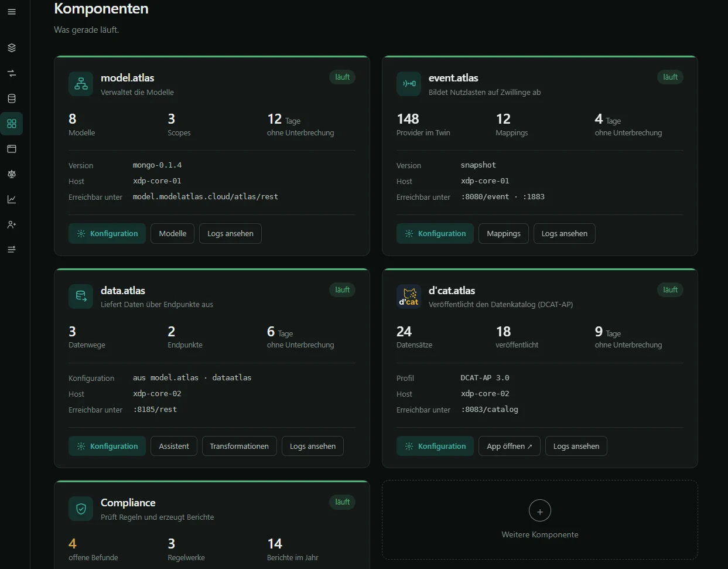Click the 24 Datensätze count
This screenshot has width=728, height=569.
click(404, 332)
